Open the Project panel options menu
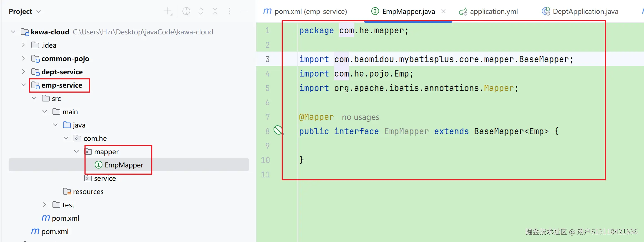The height and width of the screenshot is (242, 644). coord(230,11)
